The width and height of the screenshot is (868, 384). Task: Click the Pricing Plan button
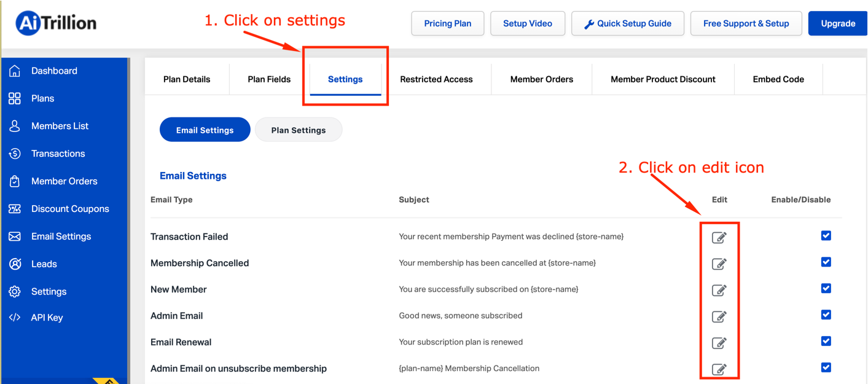tap(448, 23)
